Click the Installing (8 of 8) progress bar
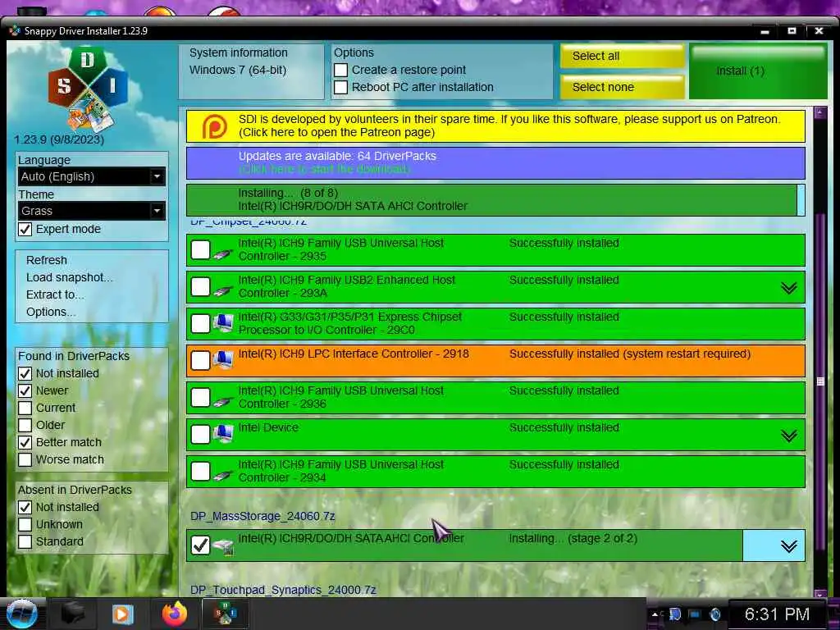Viewport: 840px width, 630px height. tap(495, 200)
